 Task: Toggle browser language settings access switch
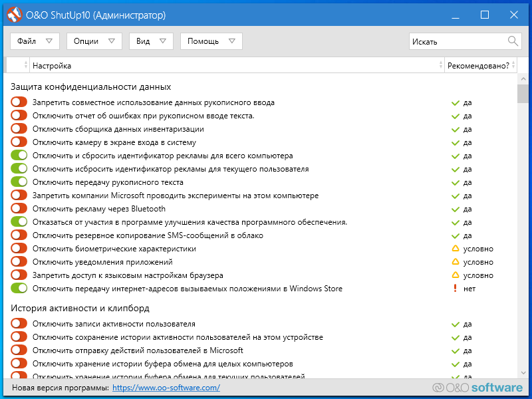[19, 275]
